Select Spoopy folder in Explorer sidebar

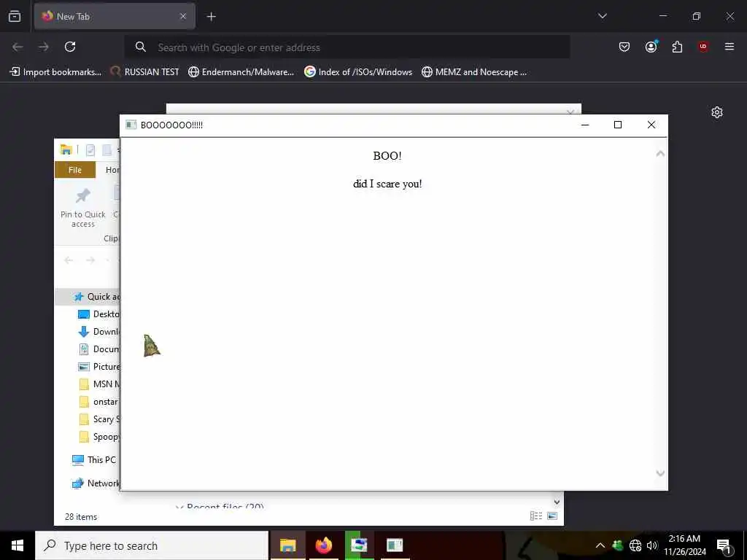(99, 437)
